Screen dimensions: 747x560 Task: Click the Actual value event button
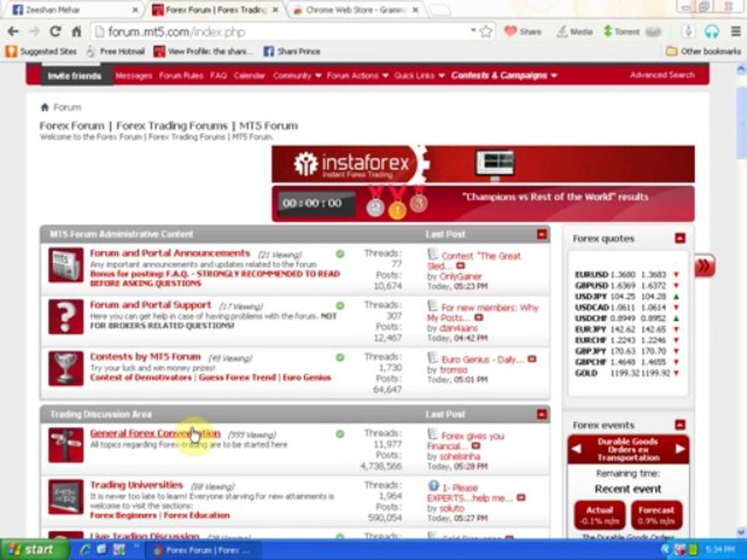(599, 515)
